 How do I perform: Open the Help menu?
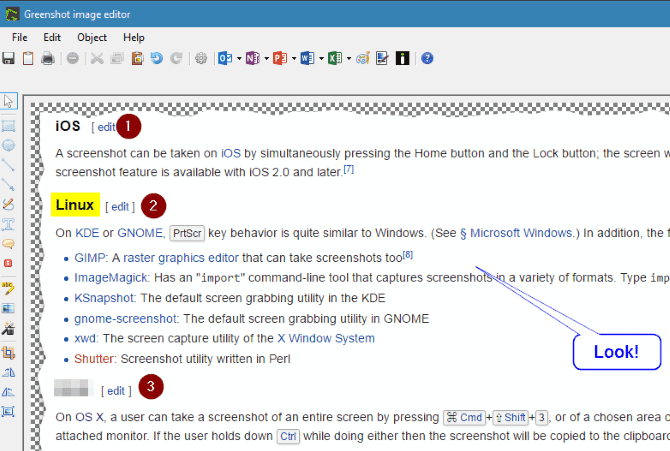click(x=134, y=38)
